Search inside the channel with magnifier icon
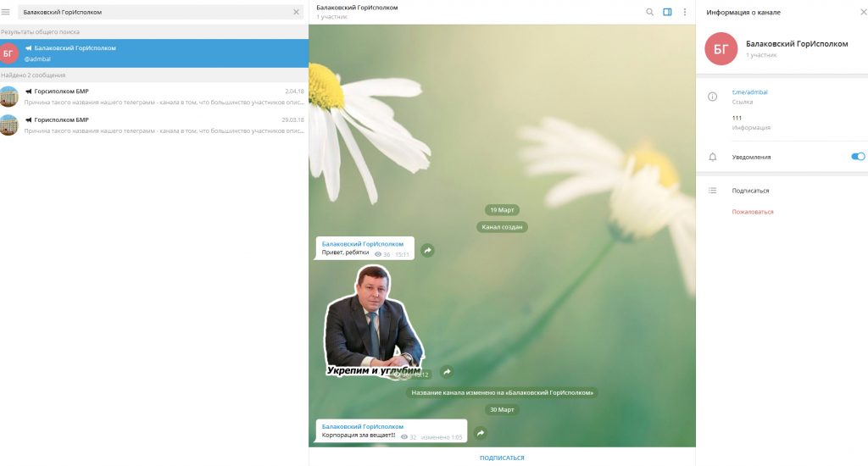This screenshot has width=868, height=466. pyautogui.click(x=650, y=12)
